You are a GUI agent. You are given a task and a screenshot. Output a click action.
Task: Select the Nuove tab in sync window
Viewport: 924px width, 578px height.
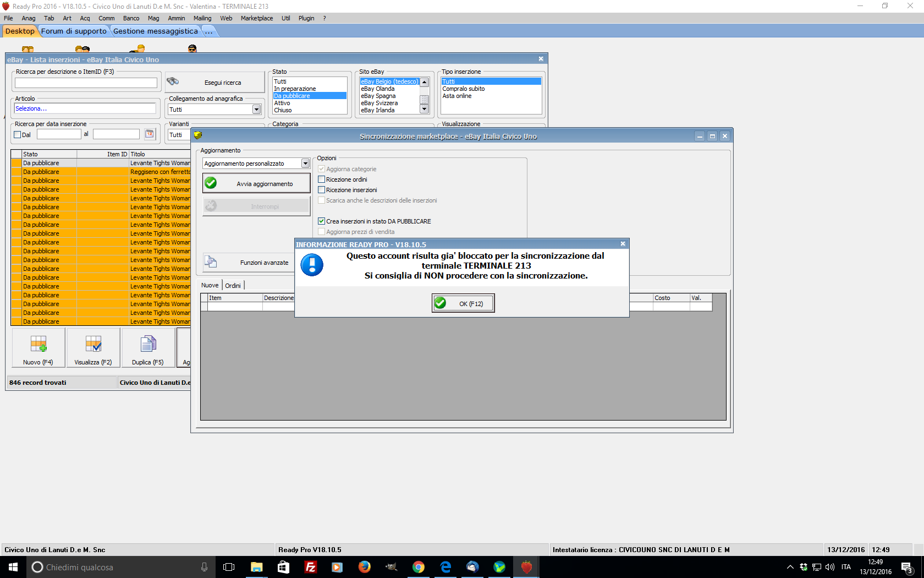click(210, 285)
